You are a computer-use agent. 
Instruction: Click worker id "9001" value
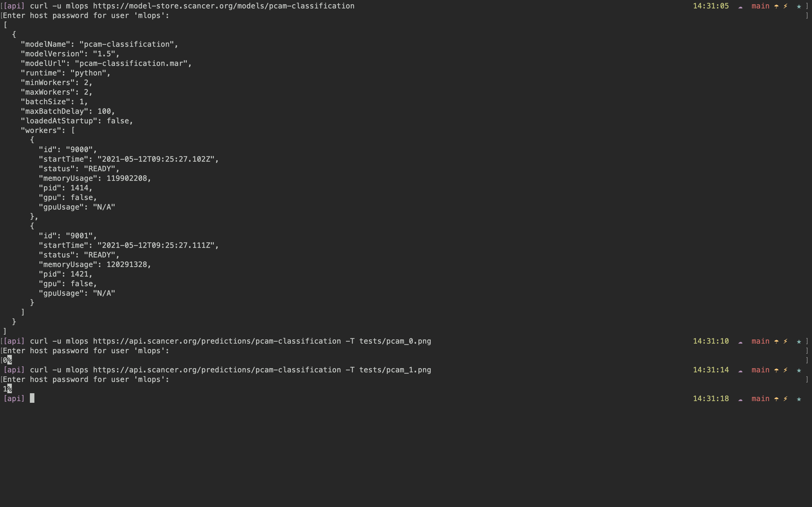point(79,236)
